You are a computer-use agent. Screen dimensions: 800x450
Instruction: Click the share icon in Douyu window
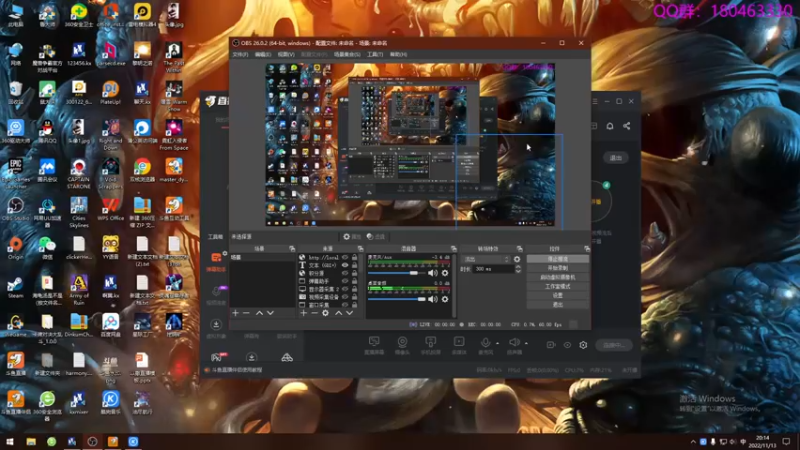pos(627,126)
